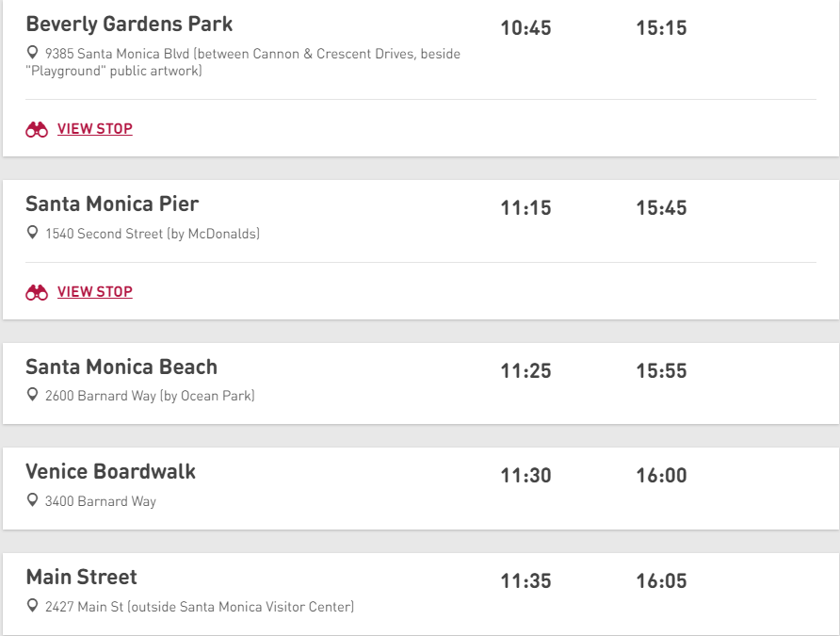840x636 pixels.
Task: Select the Beverly Gardens Park stop title
Action: pos(129,24)
